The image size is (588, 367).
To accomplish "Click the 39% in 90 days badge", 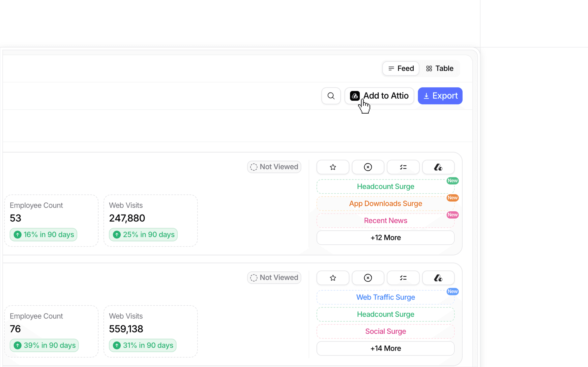I will (x=44, y=345).
